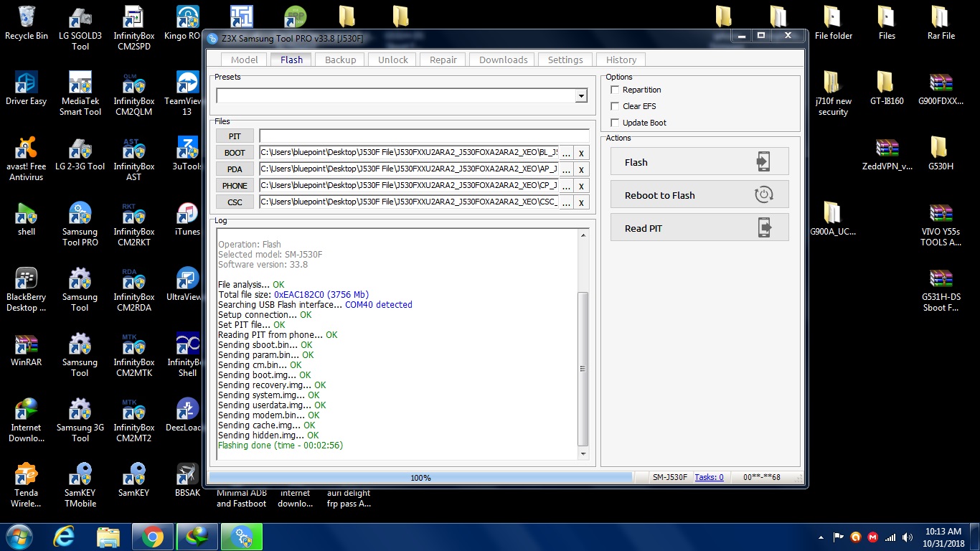This screenshot has height=551, width=980.
Task: Open InfinityBox CM2RDA shortcut
Action: click(x=133, y=290)
